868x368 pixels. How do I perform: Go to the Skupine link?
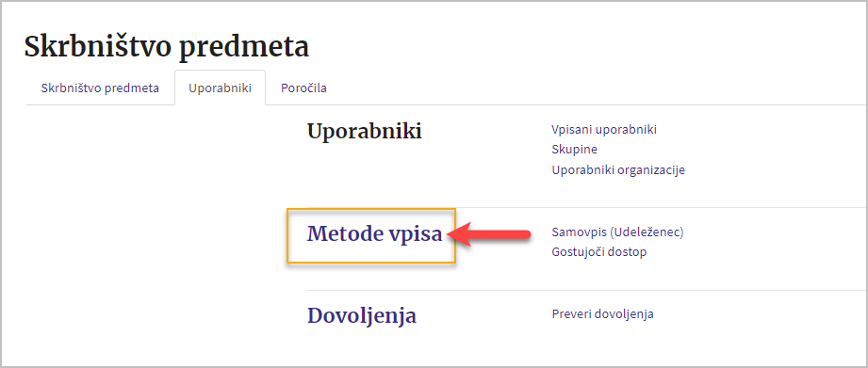coord(574,150)
